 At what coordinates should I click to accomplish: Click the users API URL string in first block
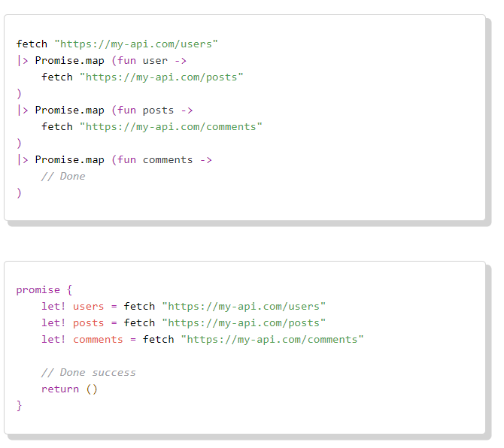136,44
